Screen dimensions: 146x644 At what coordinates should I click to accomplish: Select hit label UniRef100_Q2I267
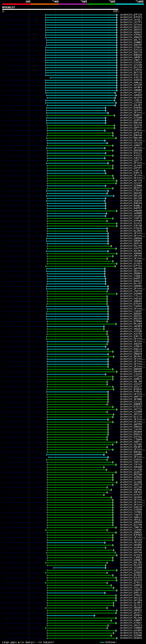(x=131, y=183)
